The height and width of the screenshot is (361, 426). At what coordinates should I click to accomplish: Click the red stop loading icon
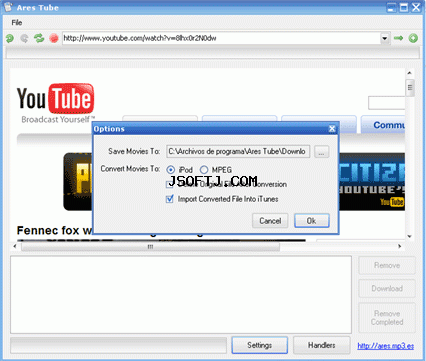pos(54,38)
